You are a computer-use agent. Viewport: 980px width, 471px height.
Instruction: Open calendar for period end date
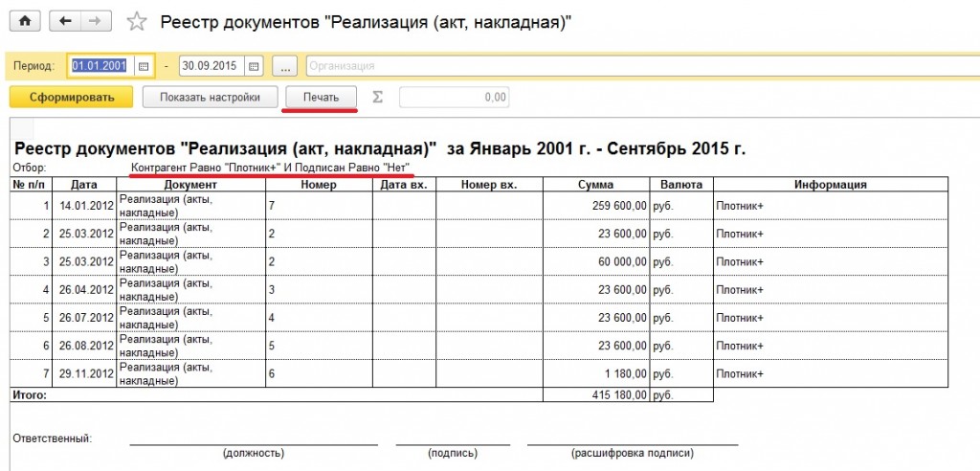tap(253, 66)
